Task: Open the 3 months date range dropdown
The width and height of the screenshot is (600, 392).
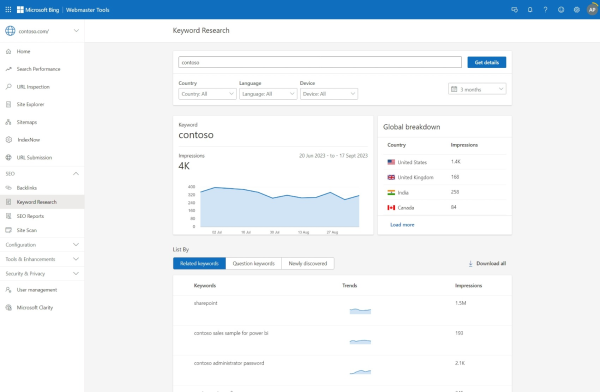Action: point(477,89)
